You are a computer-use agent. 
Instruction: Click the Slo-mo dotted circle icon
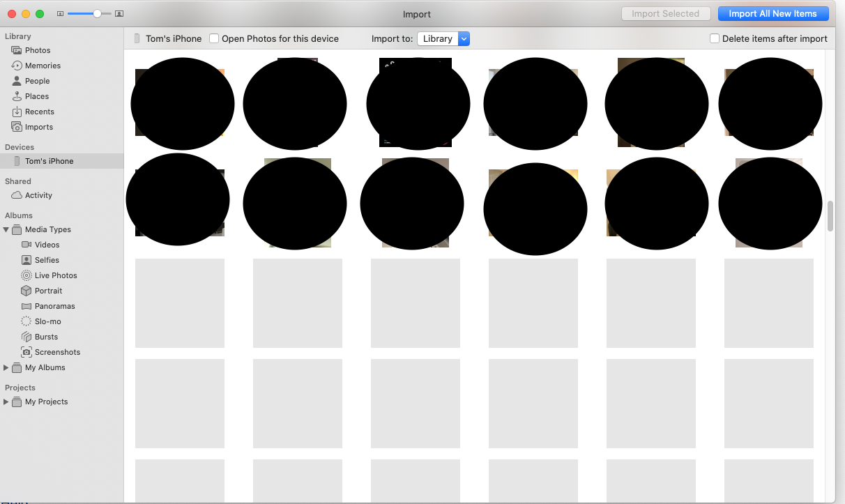[26, 321]
